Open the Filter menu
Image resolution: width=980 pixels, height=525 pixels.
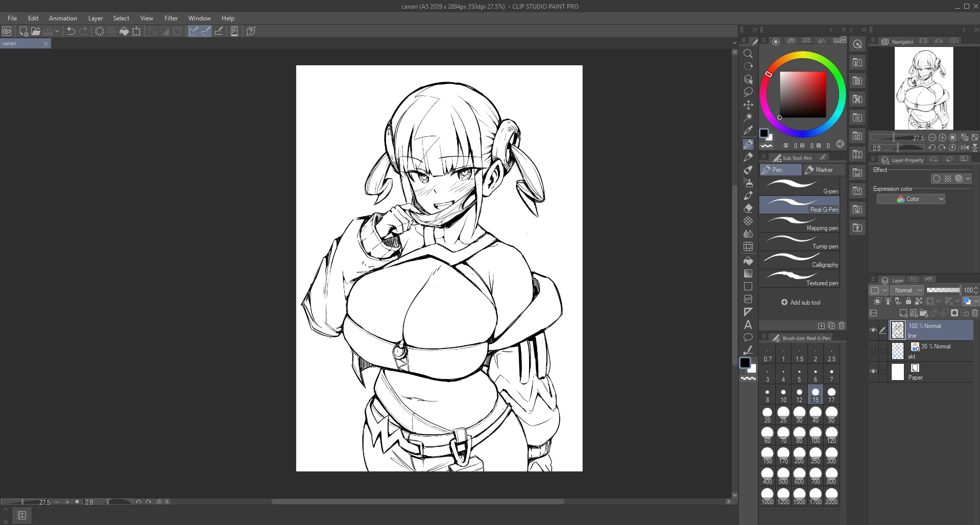tap(171, 18)
